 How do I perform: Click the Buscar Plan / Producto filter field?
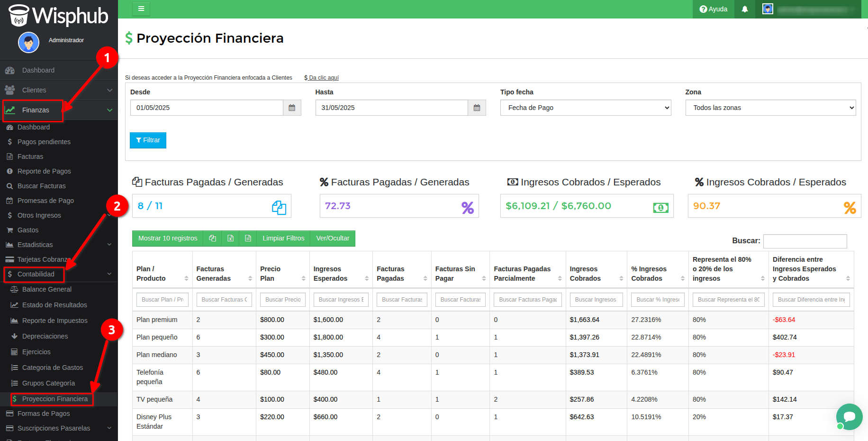[x=163, y=300]
